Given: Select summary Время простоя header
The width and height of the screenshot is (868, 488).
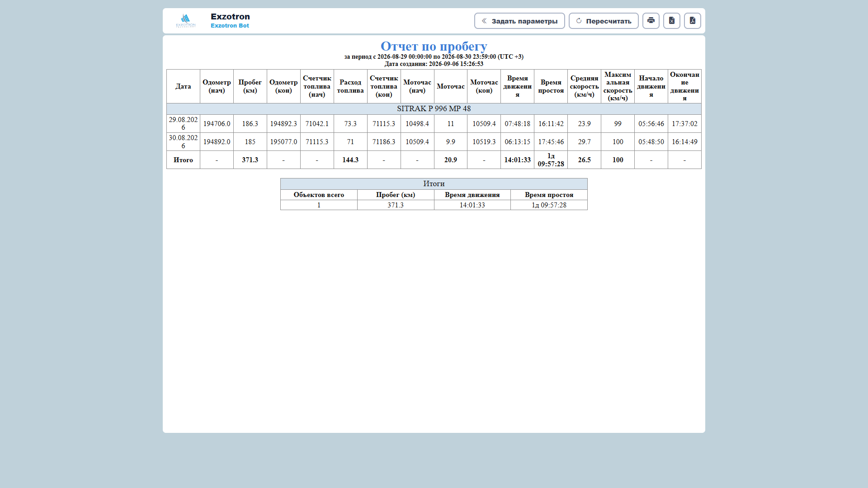Looking at the screenshot, I should tap(549, 195).
